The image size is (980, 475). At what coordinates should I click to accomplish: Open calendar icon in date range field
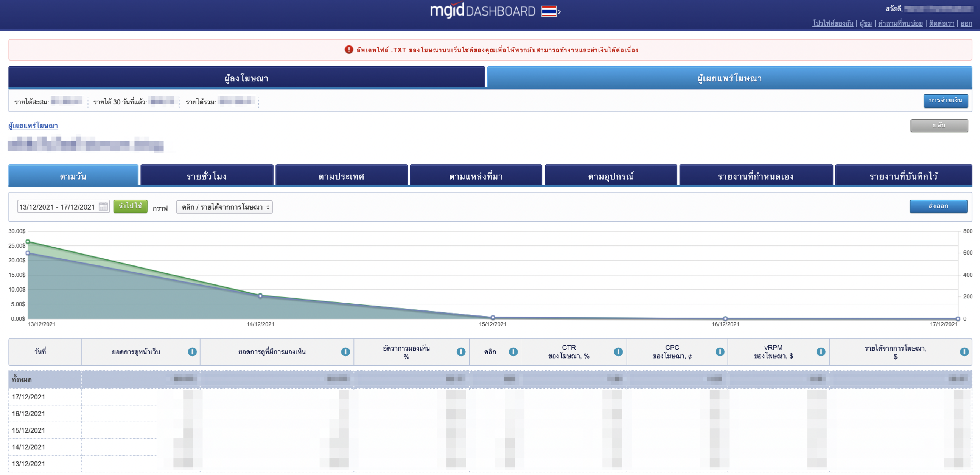click(x=103, y=206)
